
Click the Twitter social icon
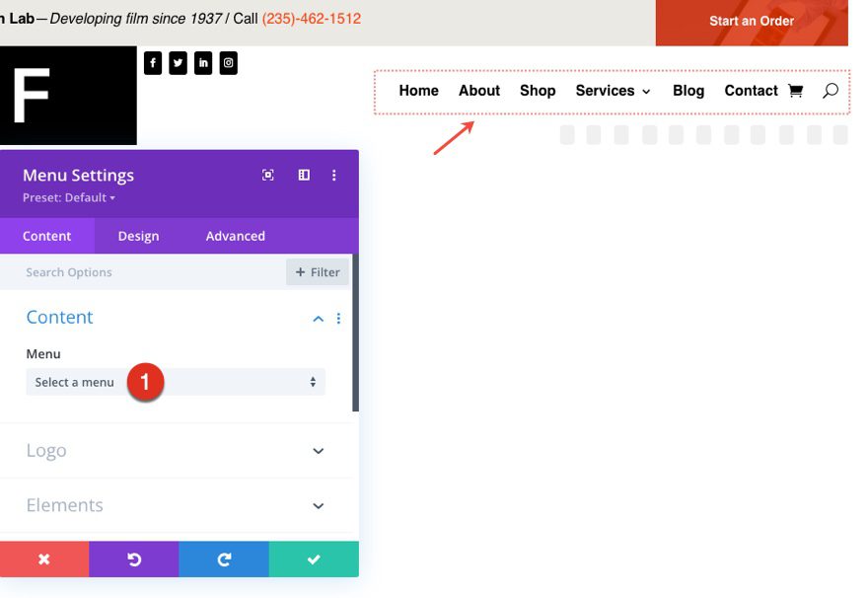[x=179, y=62]
